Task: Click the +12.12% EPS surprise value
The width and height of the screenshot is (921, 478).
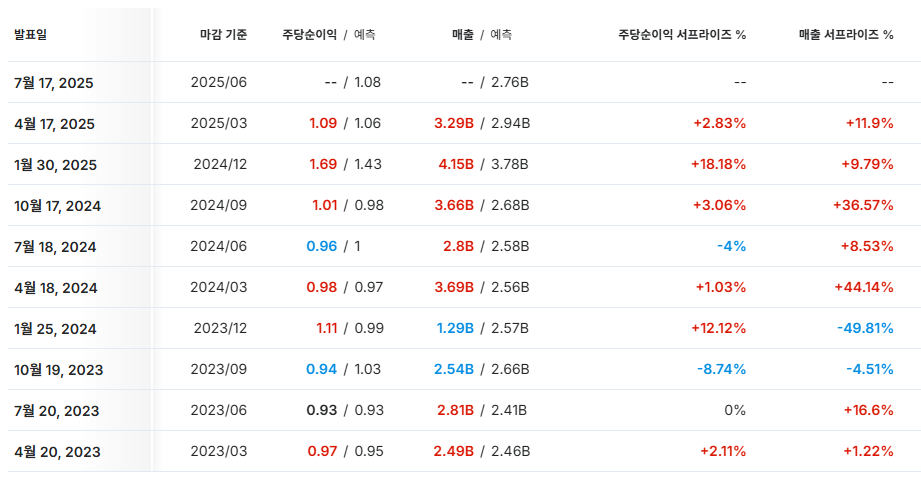Action: [718, 329]
